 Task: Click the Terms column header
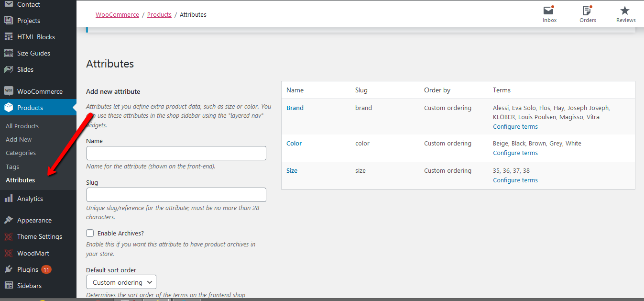(502, 90)
